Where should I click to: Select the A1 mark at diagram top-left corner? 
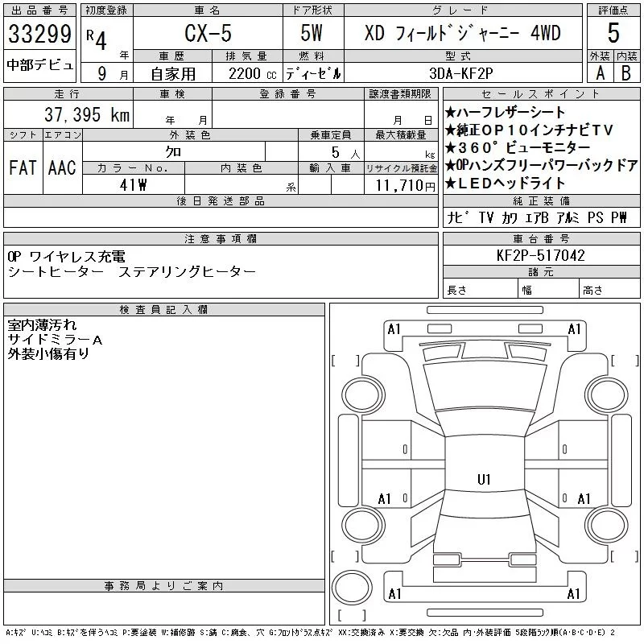tap(394, 329)
